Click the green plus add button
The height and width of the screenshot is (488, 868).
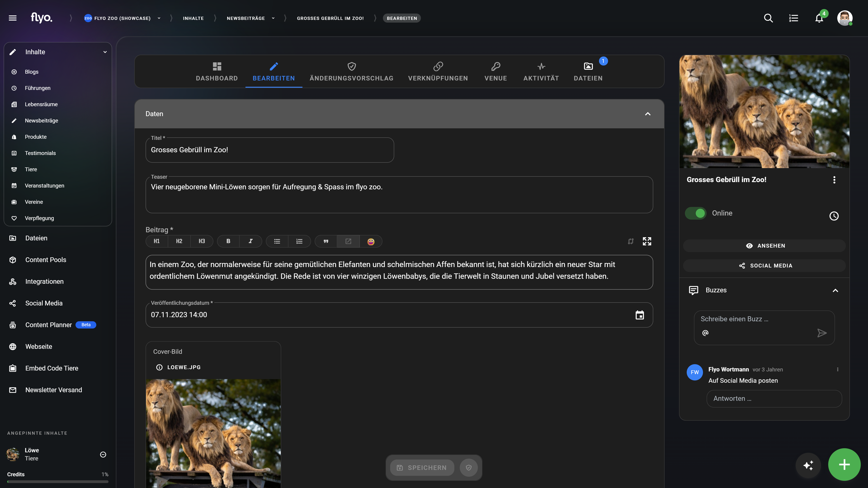[844, 465]
